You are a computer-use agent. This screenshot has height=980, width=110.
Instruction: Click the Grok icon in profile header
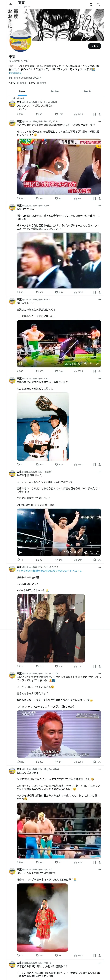tap(91, 5)
